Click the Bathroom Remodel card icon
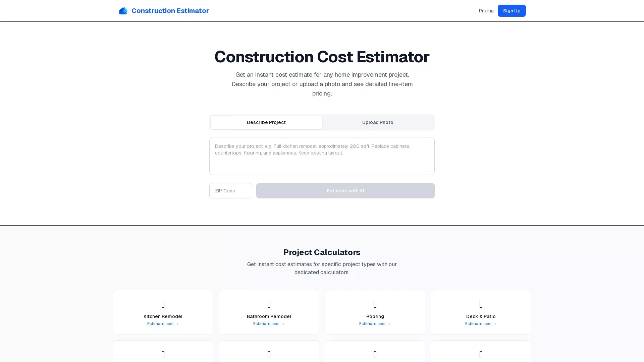The height and width of the screenshot is (362, 644). click(269, 304)
